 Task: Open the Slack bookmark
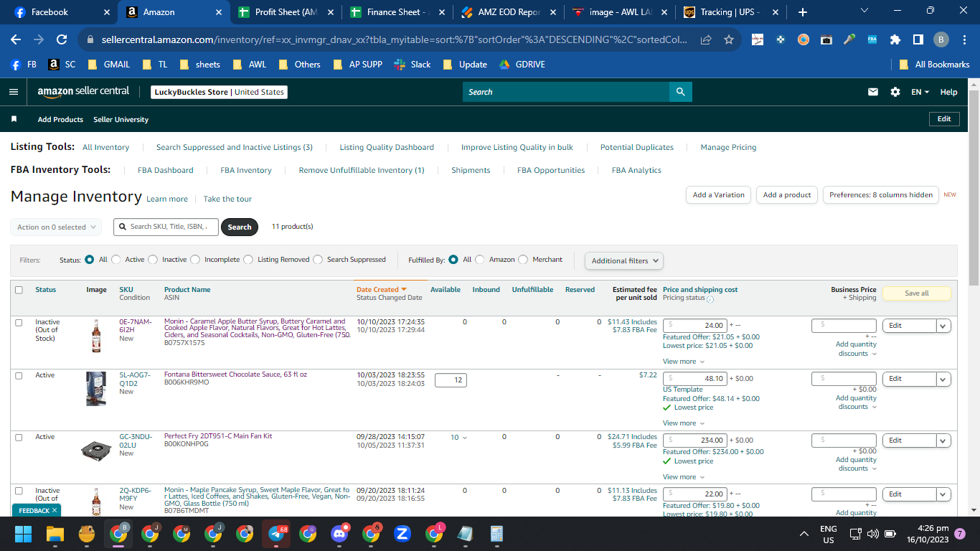[x=413, y=65]
